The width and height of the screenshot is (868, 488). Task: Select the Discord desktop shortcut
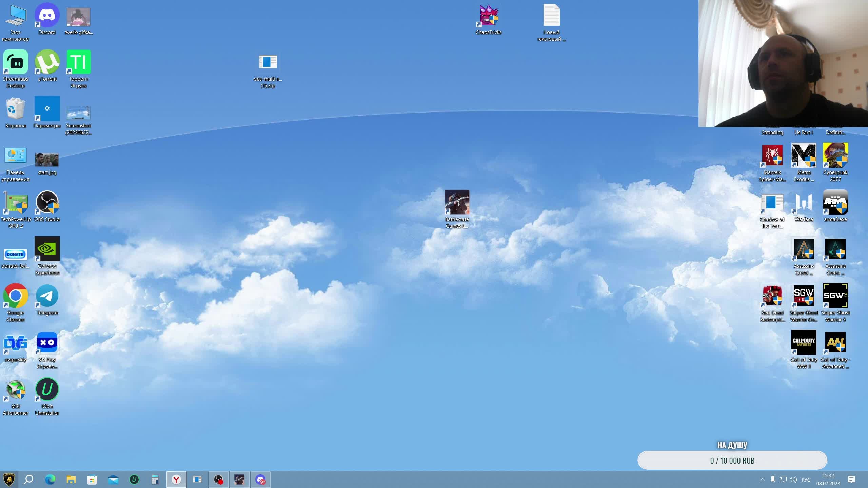pos(47,16)
